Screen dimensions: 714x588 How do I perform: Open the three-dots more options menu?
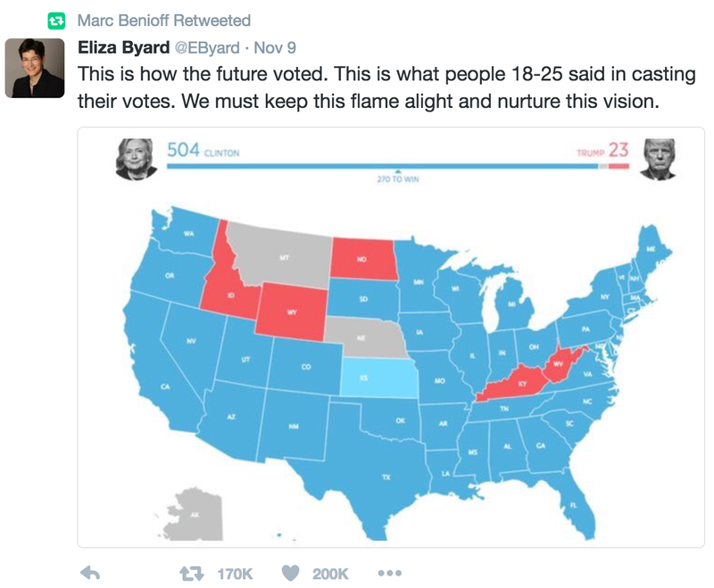[x=390, y=573]
